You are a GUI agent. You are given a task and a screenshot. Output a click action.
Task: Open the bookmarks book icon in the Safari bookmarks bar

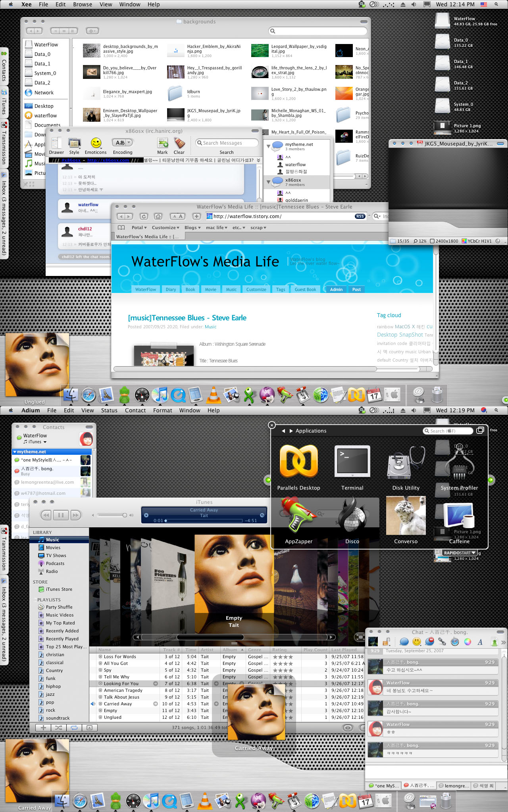click(x=121, y=228)
